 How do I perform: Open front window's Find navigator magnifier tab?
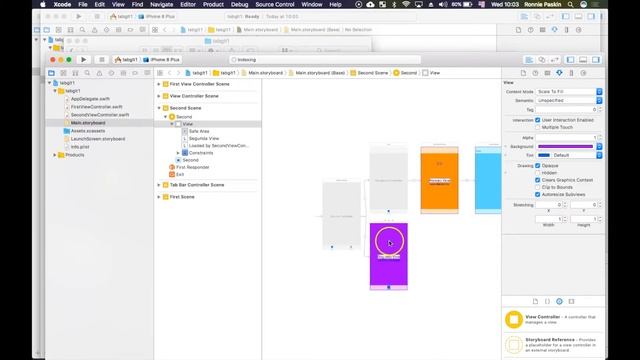[87, 73]
